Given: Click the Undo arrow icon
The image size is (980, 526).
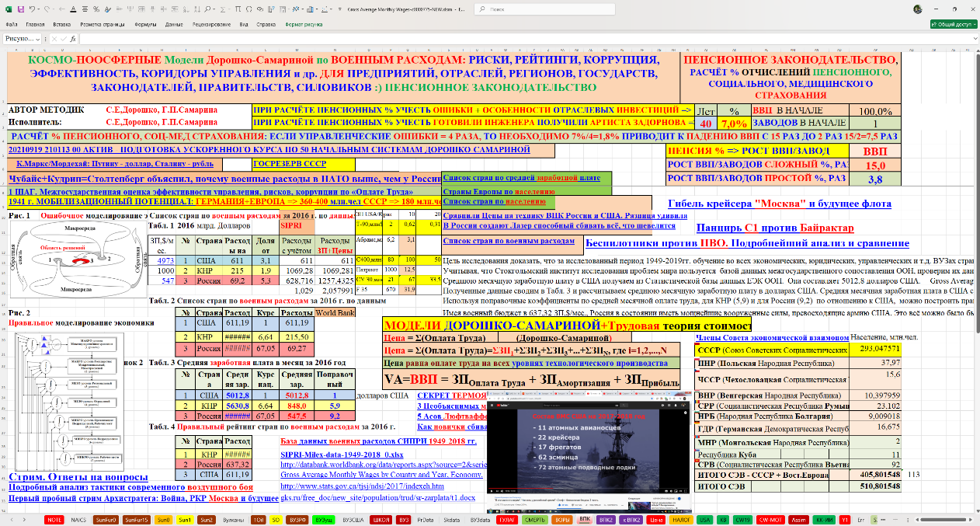Looking at the screenshot, I should click(31, 9).
